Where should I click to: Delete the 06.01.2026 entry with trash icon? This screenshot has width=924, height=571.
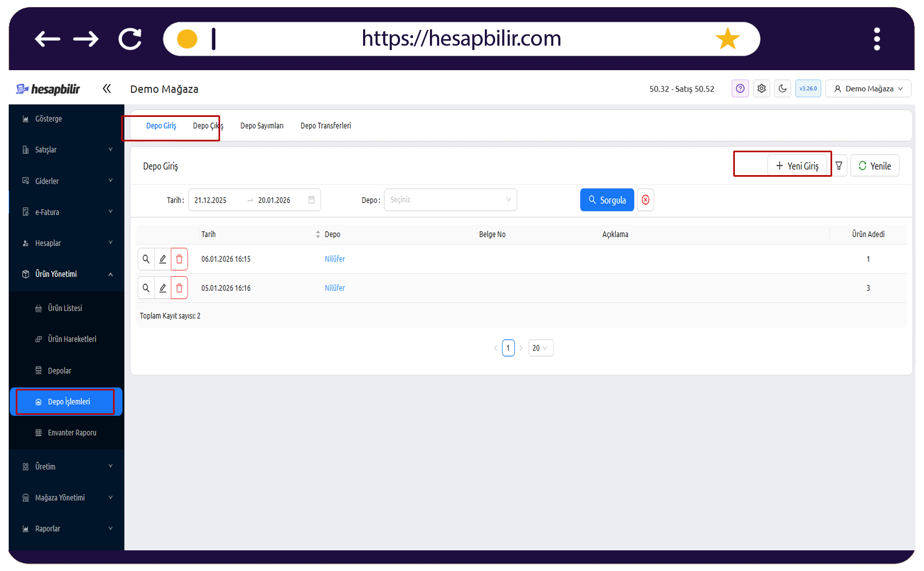click(179, 259)
